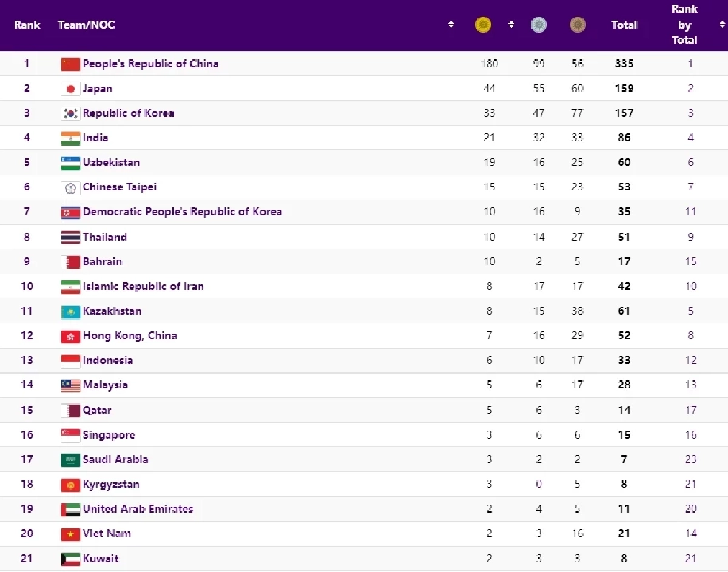Click the Hong Kong, China flag icon
The image size is (728, 572).
click(70, 335)
